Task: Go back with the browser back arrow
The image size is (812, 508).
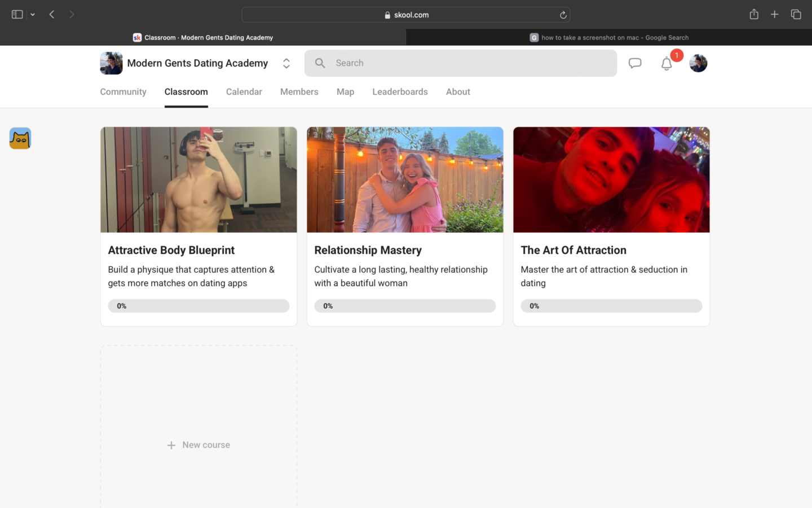Action: point(52,15)
